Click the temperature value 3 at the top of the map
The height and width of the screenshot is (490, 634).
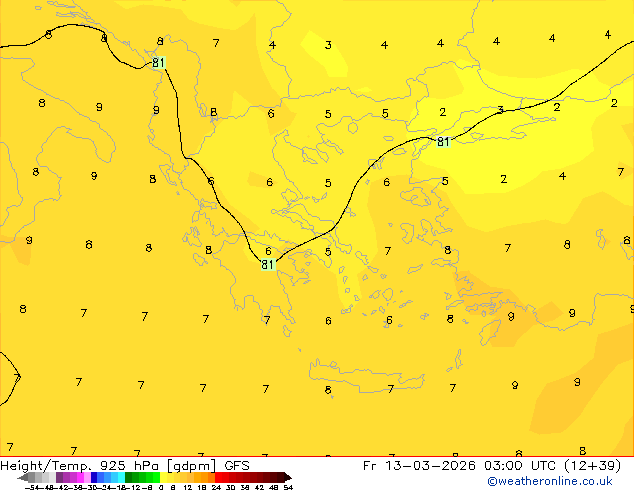328,45
